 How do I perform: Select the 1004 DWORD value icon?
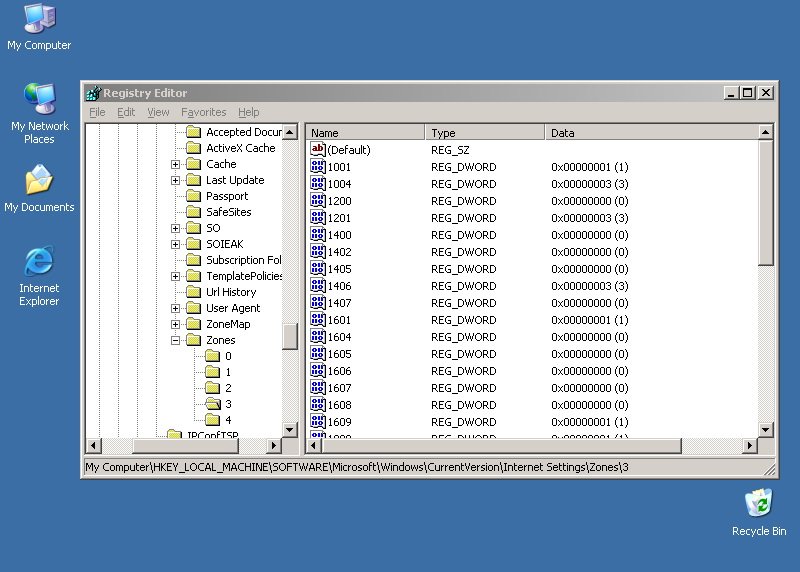(x=317, y=184)
